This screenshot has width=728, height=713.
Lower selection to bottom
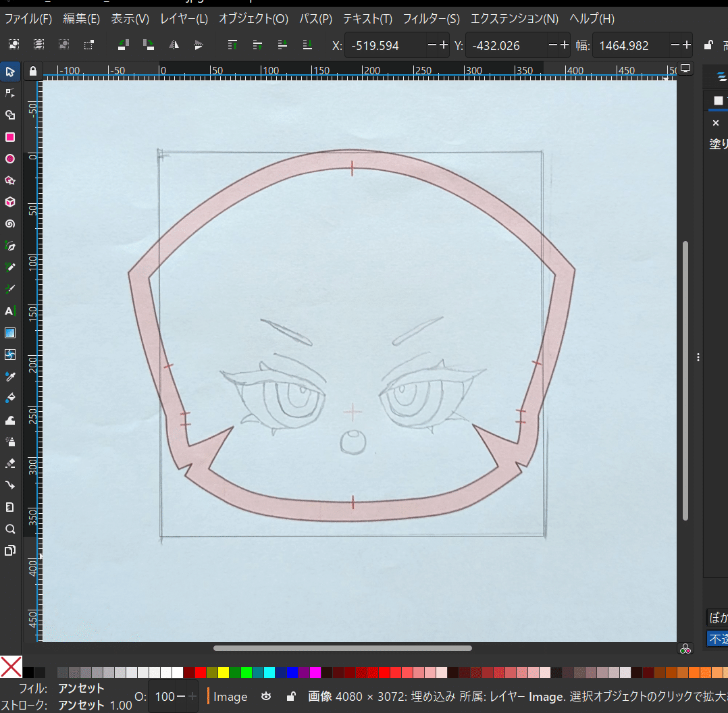point(307,45)
